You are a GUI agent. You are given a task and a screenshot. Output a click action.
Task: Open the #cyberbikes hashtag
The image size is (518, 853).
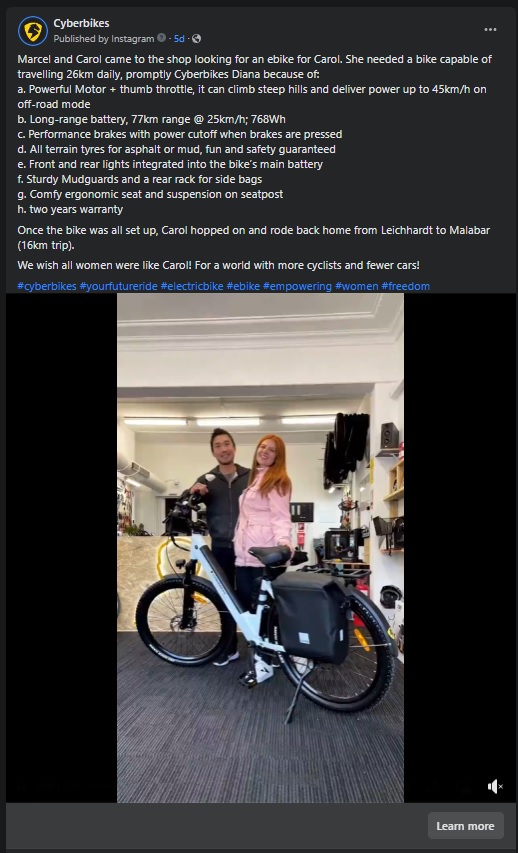pyautogui.click(x=47, y=286)
